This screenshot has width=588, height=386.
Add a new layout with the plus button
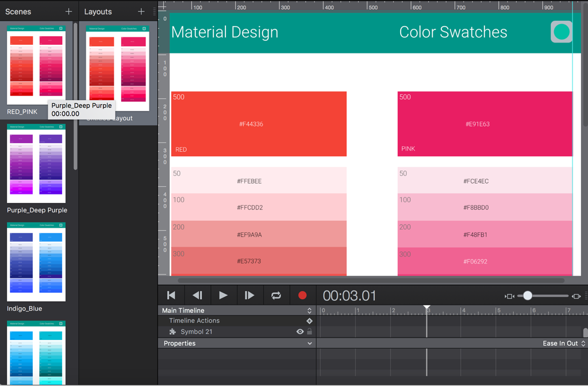(142, 11)
